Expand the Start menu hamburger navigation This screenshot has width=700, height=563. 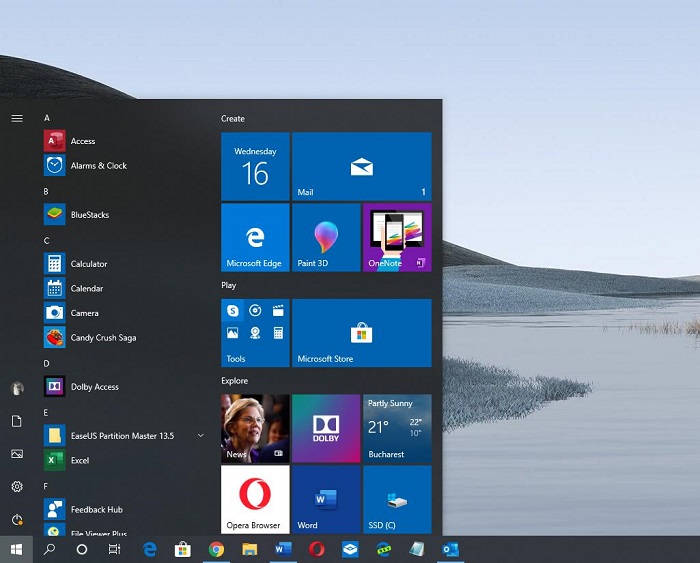[17, 118]
